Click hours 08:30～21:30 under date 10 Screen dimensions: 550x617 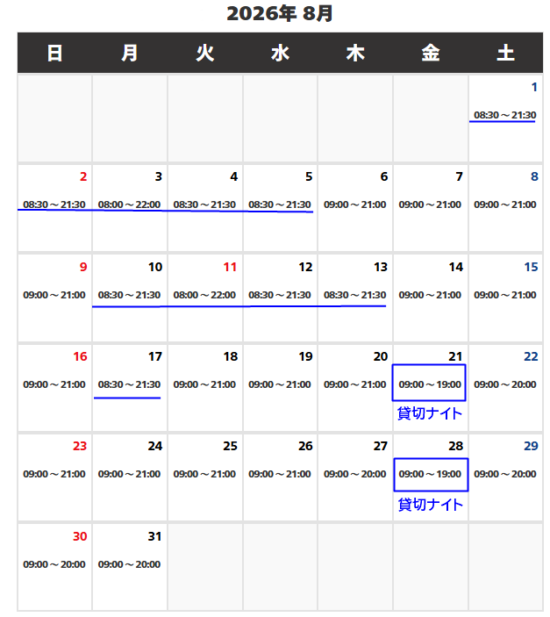pos(129,295)
